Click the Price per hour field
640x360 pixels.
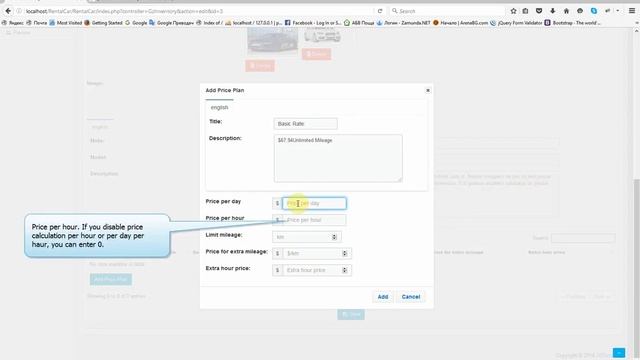[x=314, y=220]
